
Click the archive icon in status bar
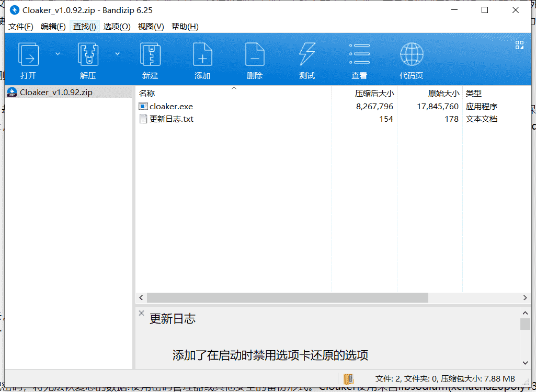[349, 378]
